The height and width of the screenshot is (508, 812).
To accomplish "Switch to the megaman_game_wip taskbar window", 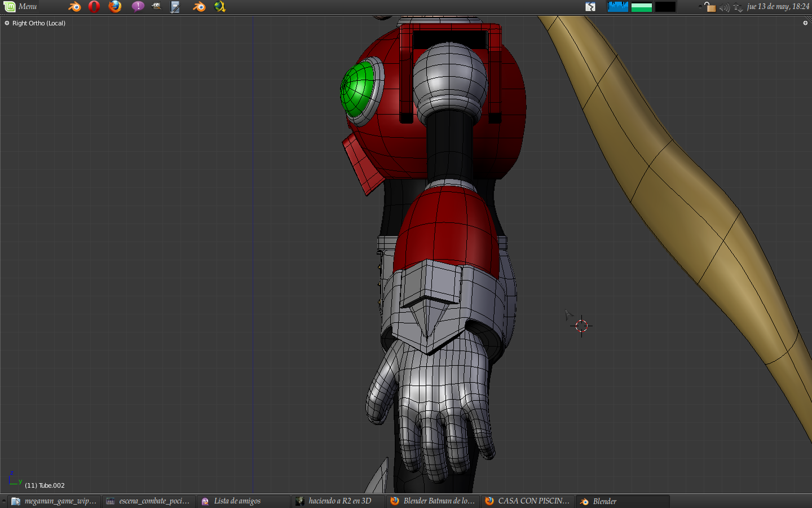I will (x=54, y=501).
